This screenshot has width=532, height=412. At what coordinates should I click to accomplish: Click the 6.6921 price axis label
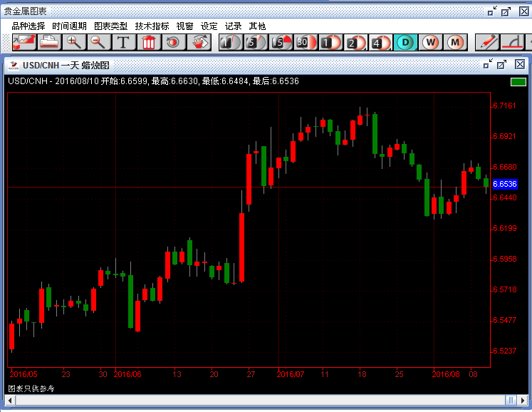(x=504, y=137)
